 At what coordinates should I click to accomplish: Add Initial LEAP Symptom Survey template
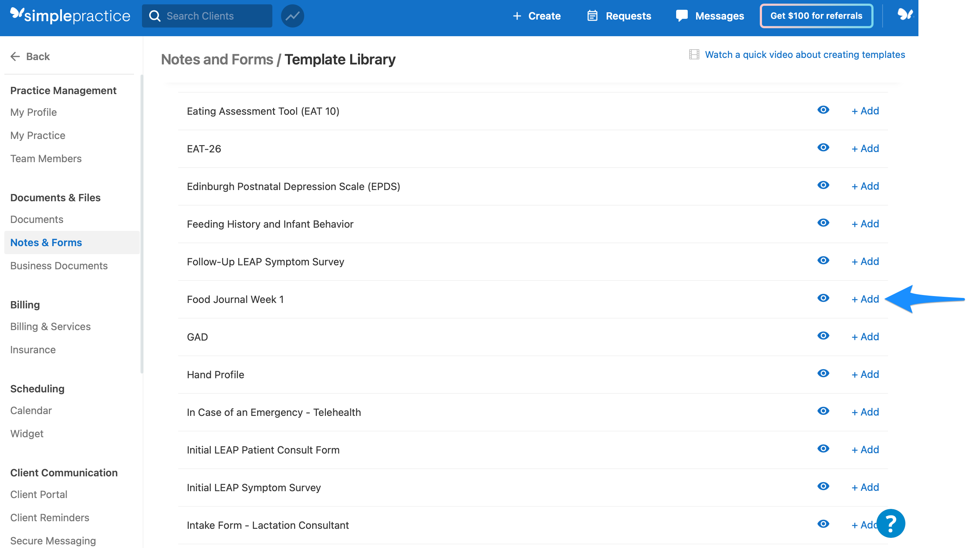click(865, 487)
